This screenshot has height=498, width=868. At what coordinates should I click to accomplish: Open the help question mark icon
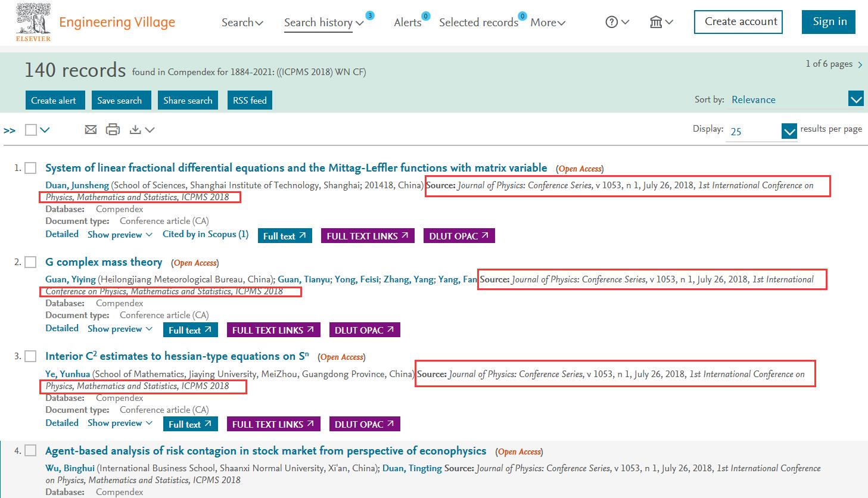[x=612, y=22]
